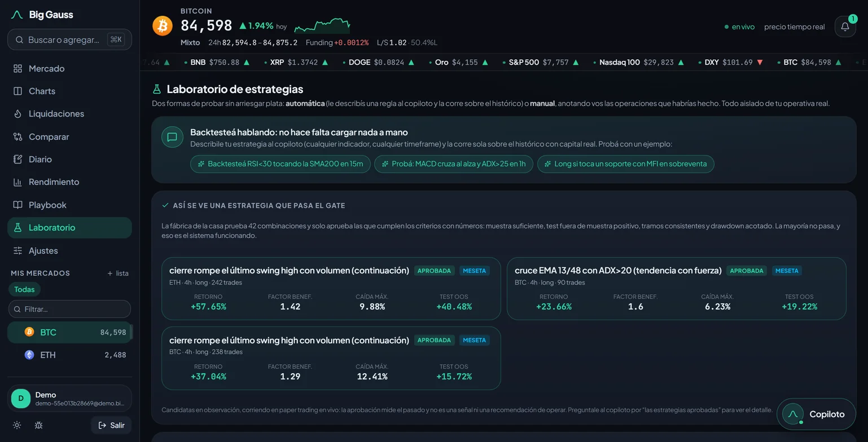Click the Bitcoin price sparkline chart
Viewport: 868px width, 442px height.
tap(322, 25)
